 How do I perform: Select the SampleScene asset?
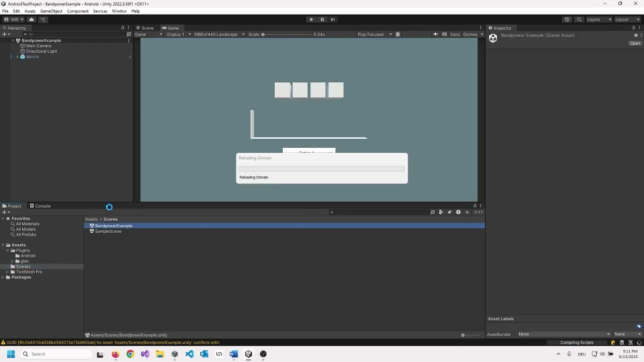108,231
